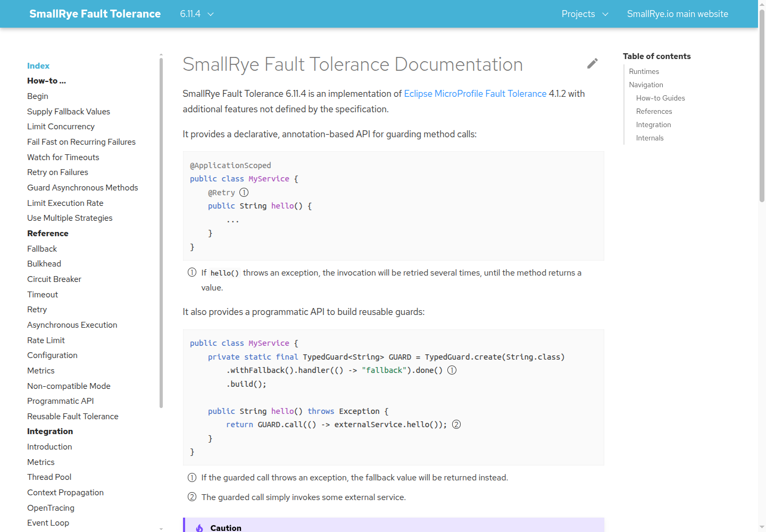The height and width of the screenshot is (532, 766).
Task: Open Fail Fast on Recurring Failures
Action: (81, 142)
